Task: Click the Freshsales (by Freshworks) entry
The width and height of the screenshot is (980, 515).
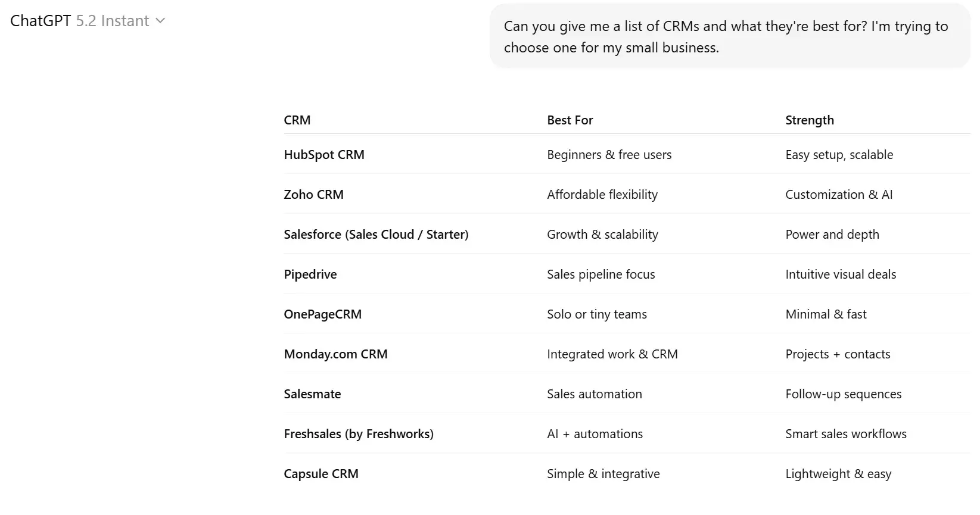Action: tap(358, 433)
